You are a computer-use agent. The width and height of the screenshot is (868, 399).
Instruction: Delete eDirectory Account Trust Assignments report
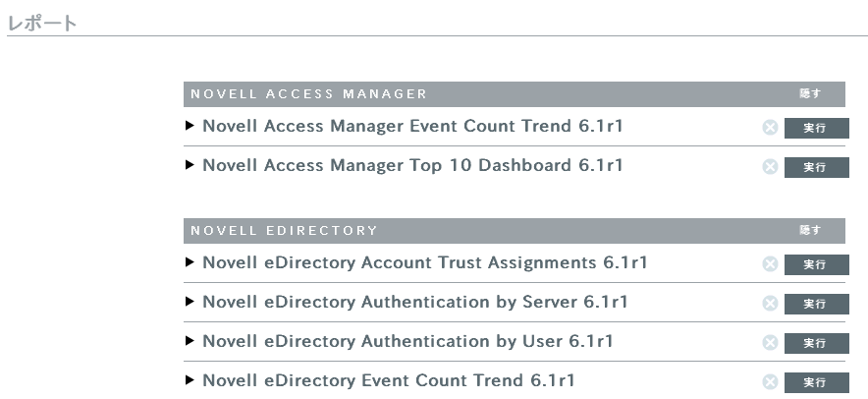click(x=770, y=264)
